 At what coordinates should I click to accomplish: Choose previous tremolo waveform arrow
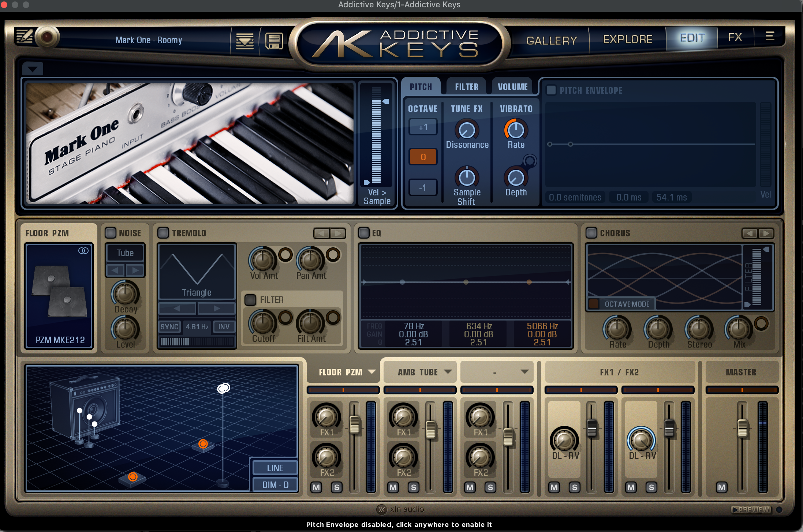[178, 308]
